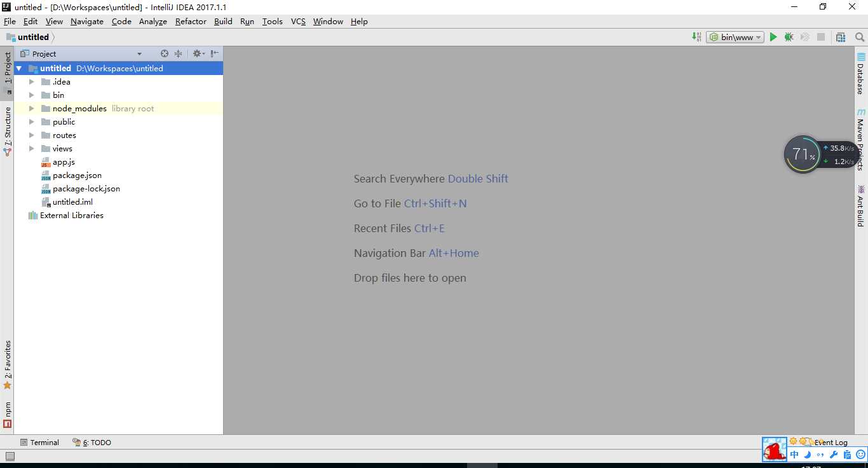The image size is (868, 468).
Task: Open Project panel gear settings
Action: tap(198, 54)
